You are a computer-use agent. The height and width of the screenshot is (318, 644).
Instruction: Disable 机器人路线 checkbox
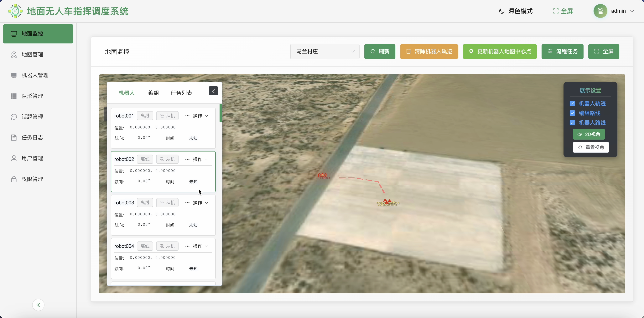[572, 123]
